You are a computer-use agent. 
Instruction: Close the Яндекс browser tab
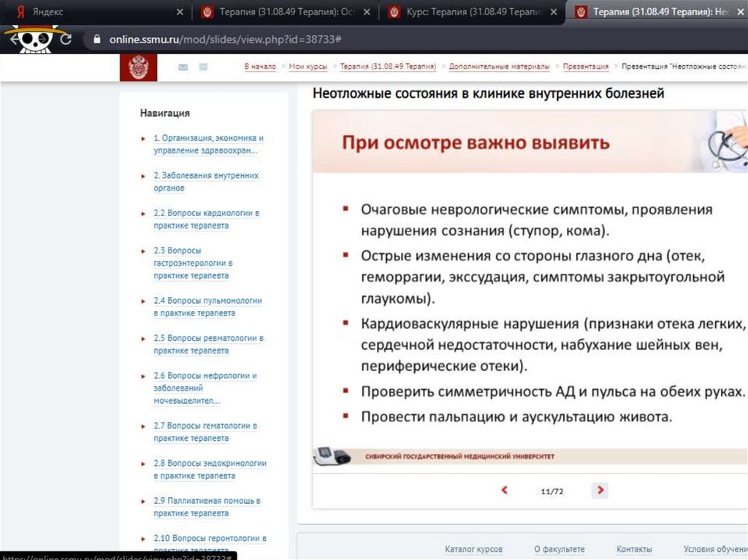pyautogui.click(x=180, y=12)
